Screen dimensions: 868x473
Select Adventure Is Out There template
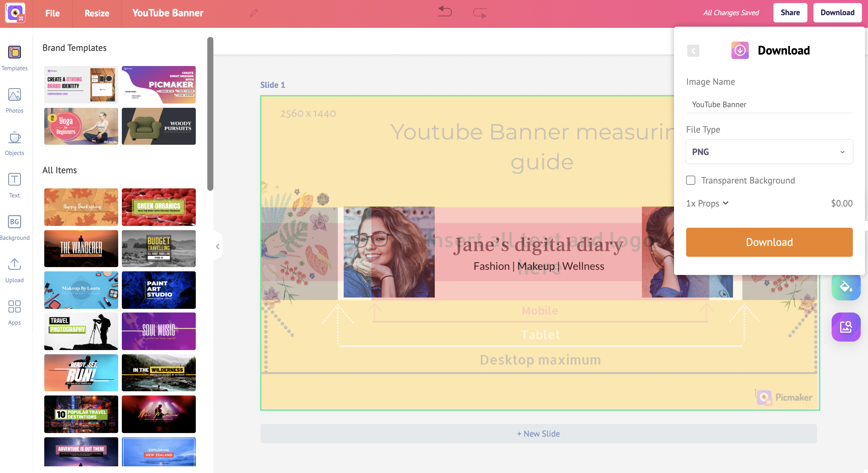[81, 452]
